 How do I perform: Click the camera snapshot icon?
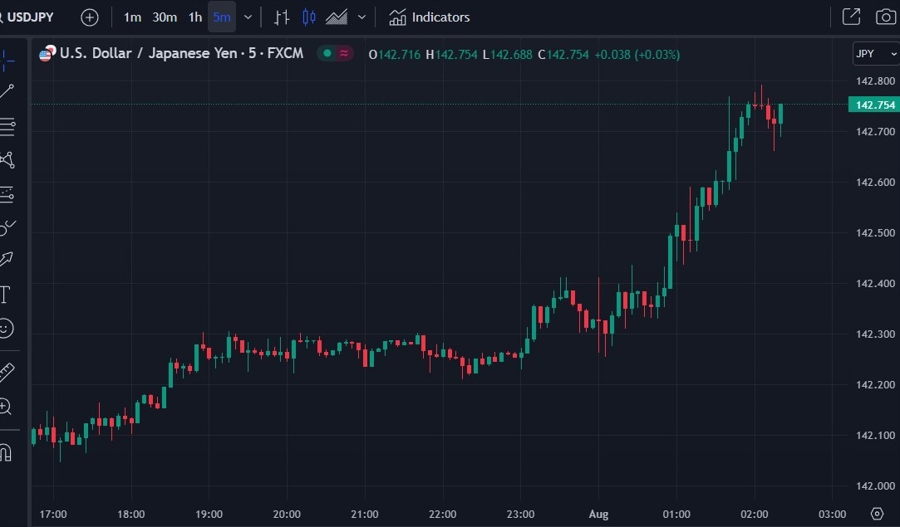tap(885, 17)
